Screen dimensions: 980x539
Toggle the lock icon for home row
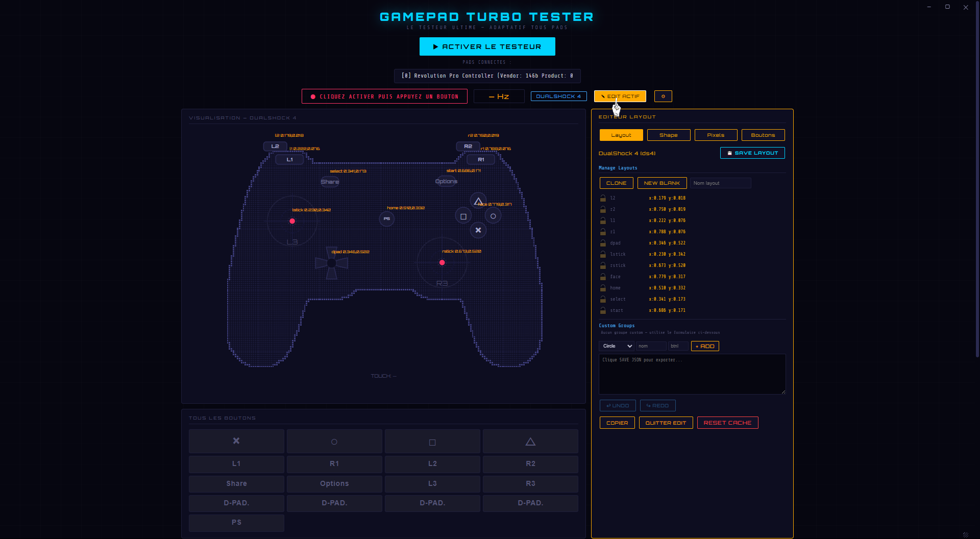click(603, 288)
